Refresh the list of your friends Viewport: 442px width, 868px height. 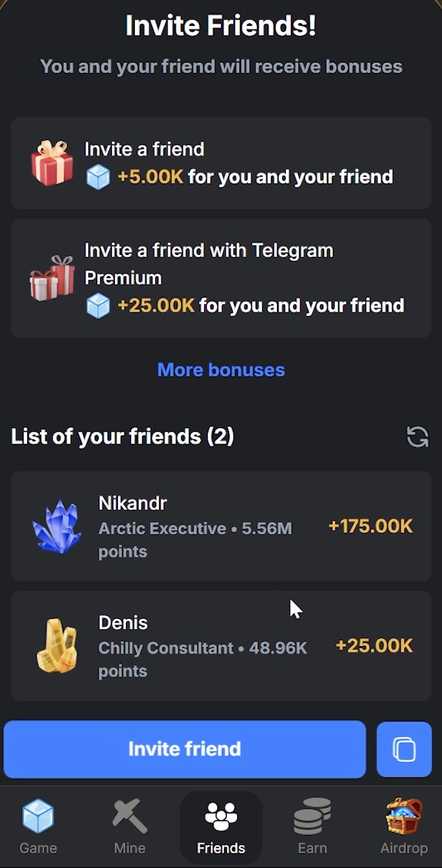(x=417, y=436)
